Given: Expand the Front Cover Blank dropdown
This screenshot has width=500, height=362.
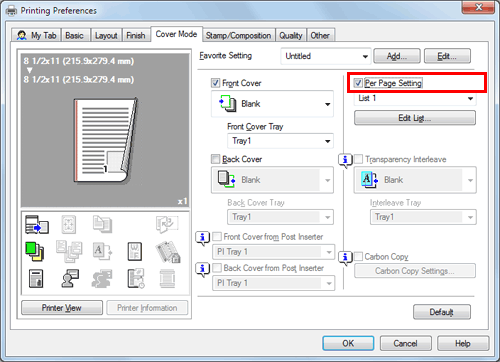Looking at the screenshot, I should coord(272,104).
